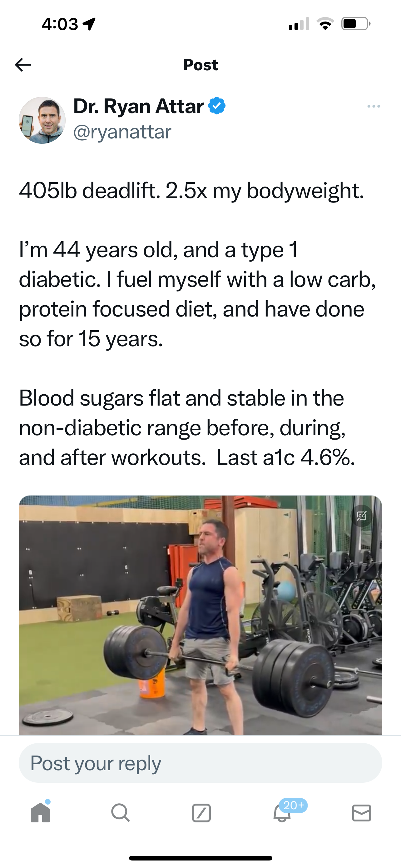Viewport: 401px width, 868px height.
Task: Open the notifications bell with 20+ badge
Action: pos(282,813)
